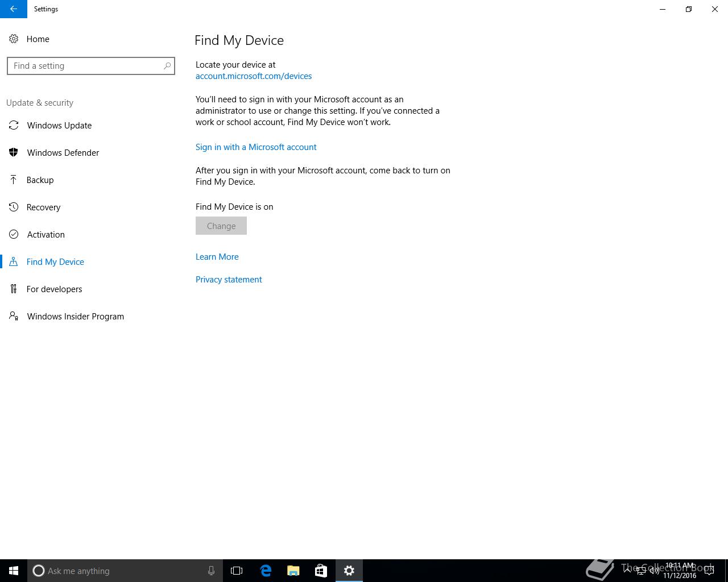Go back using the Settings back arrow

point(14,9)
